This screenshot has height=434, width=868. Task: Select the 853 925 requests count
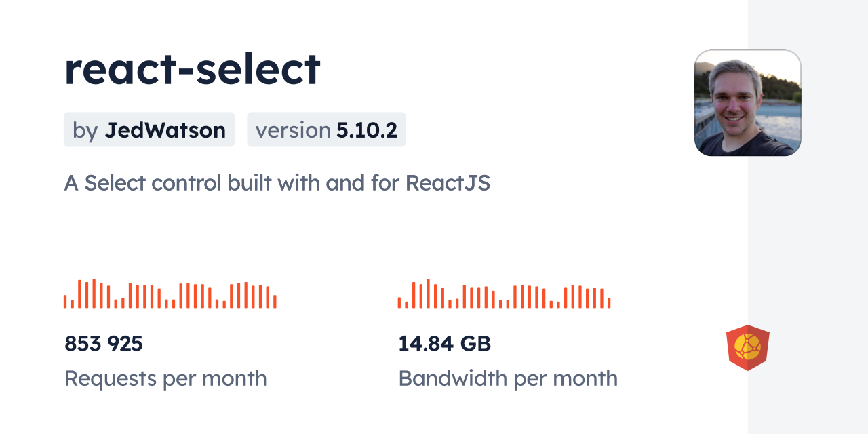[104, 344]
